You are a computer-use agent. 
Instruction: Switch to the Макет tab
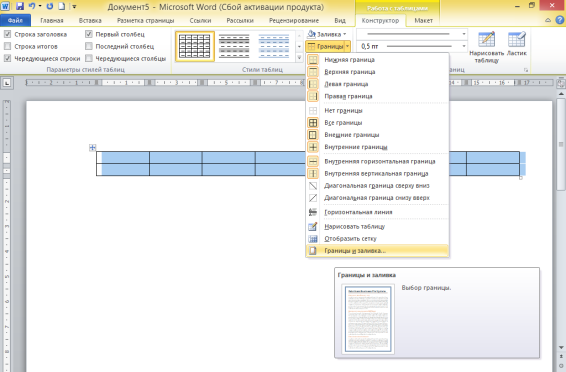(423, 21)
